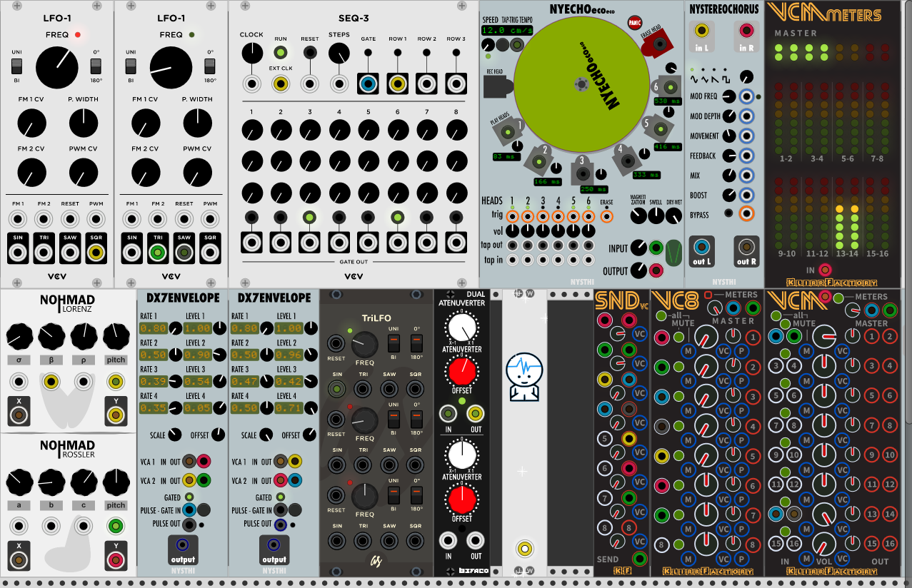Image resolution: width=912 pixels, height=588 pixels.
Task: Toggle play head 1 on NYECHO
Action: [508, 133]
